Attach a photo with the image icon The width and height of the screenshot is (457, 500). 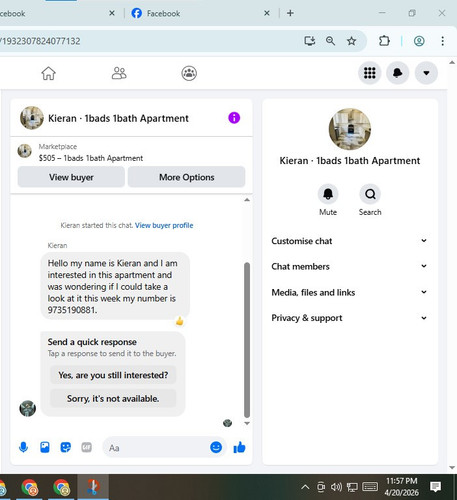tap(45, 447)
